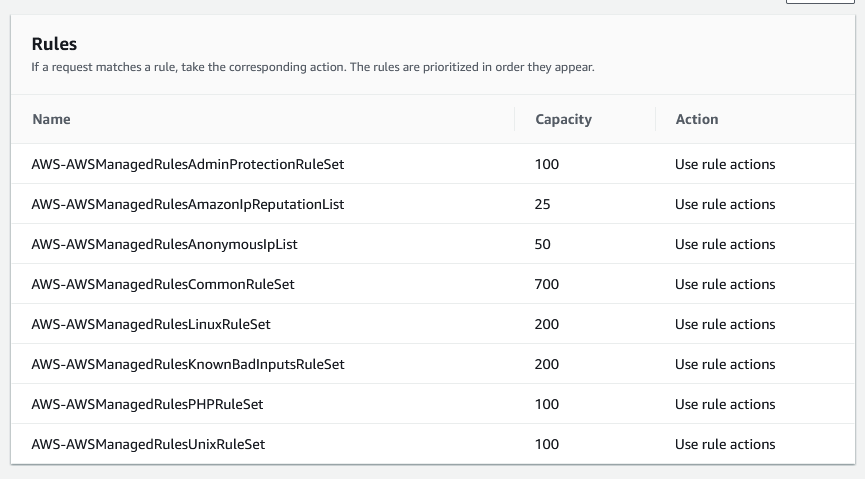Click the Rules section heading
Screen dimensions: 865x479
[x=54, y=44]
